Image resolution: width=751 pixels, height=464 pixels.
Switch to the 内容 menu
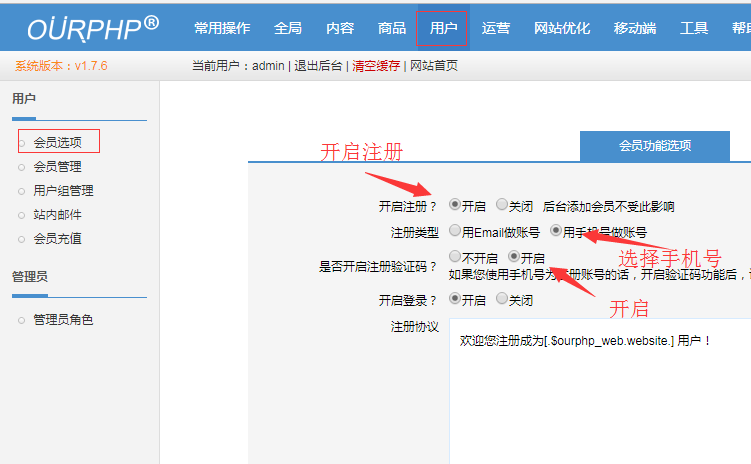(x=340, y=28)
